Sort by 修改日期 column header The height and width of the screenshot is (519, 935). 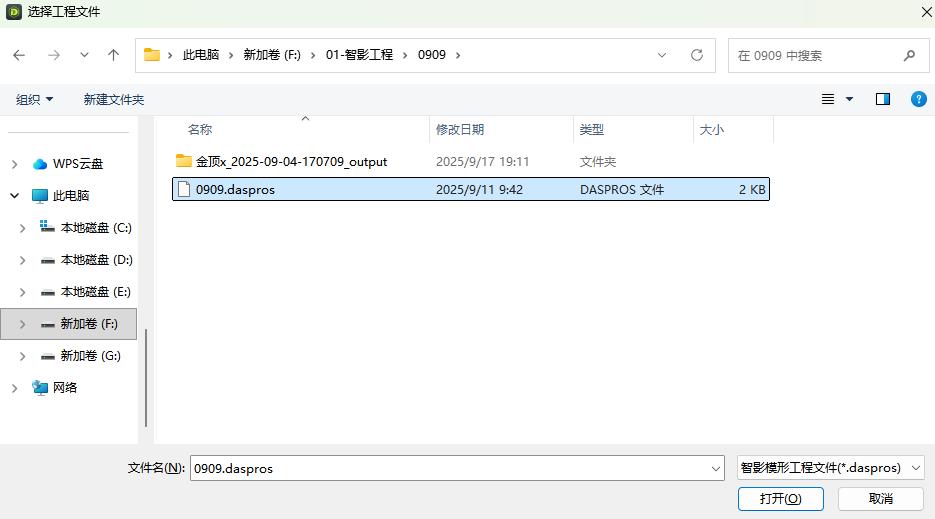(x=460, y=129)
